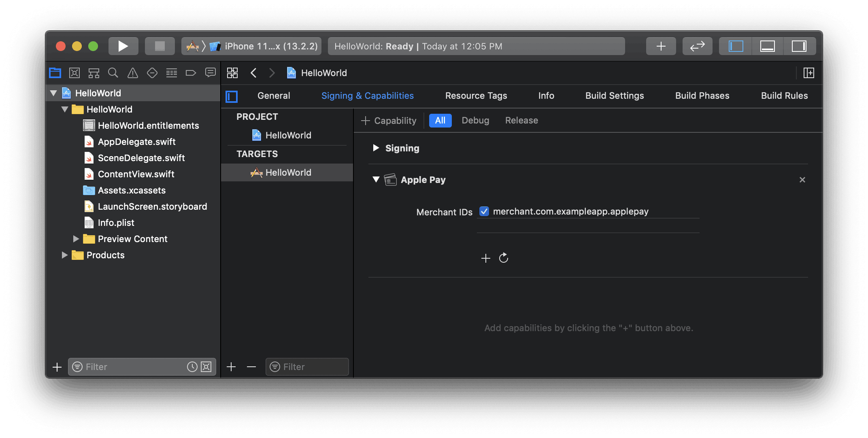The height and width of the screenshot is (438, 868).
Task: Open HelloWorld.entitlements file
Action: [141, 125]
